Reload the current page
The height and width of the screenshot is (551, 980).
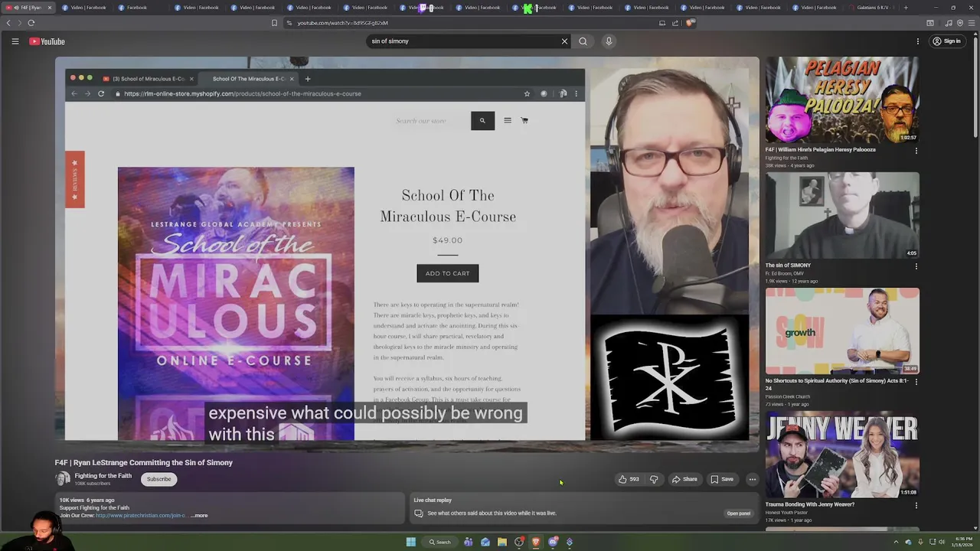pos(31,23)
